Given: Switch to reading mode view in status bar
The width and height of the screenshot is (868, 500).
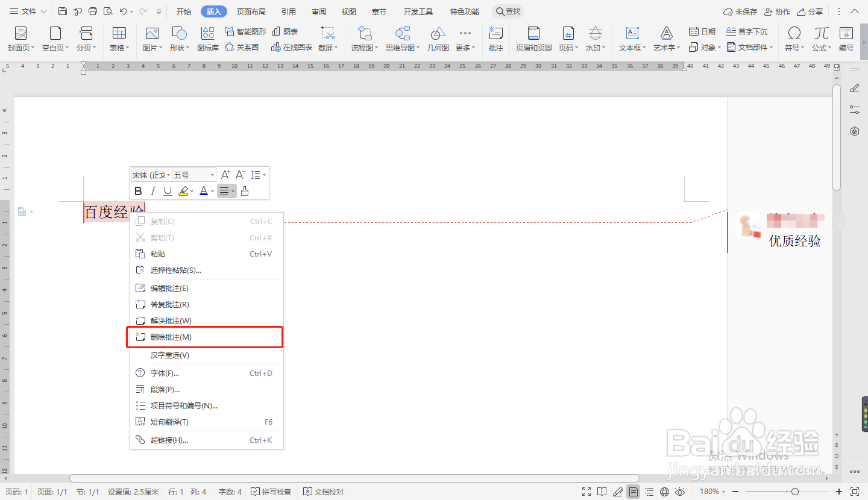Looking at the screenshot, I should coord(602,492).
